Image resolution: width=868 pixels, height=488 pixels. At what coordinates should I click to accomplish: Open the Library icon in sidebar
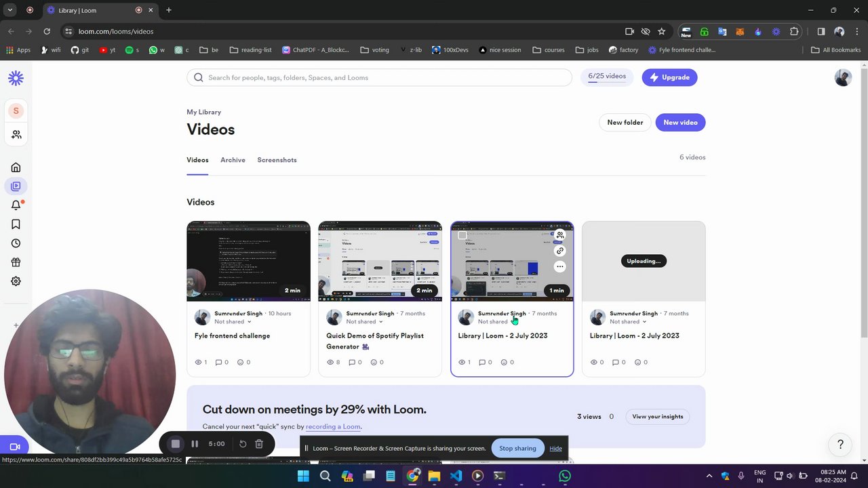(x=16, y=186)
